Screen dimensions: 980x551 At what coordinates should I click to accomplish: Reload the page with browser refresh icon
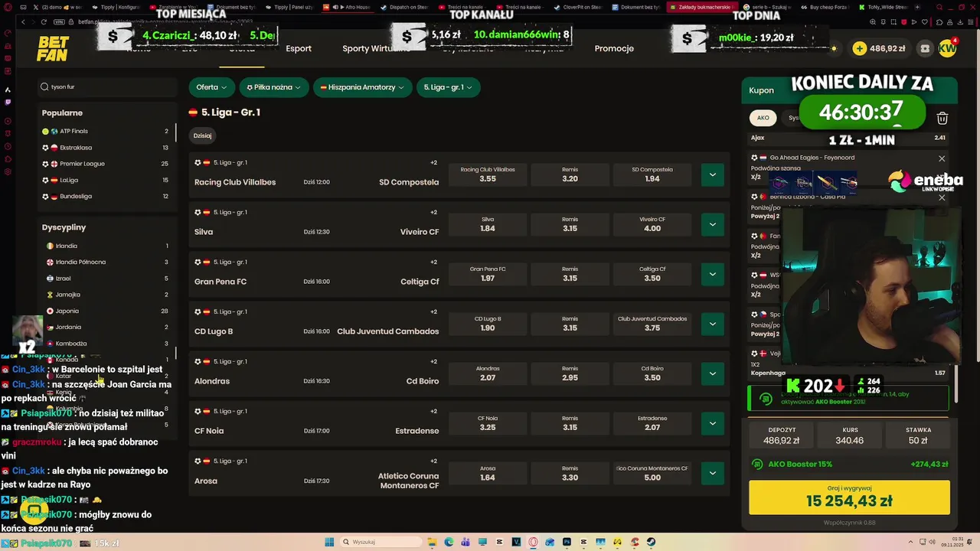point(44,21)
